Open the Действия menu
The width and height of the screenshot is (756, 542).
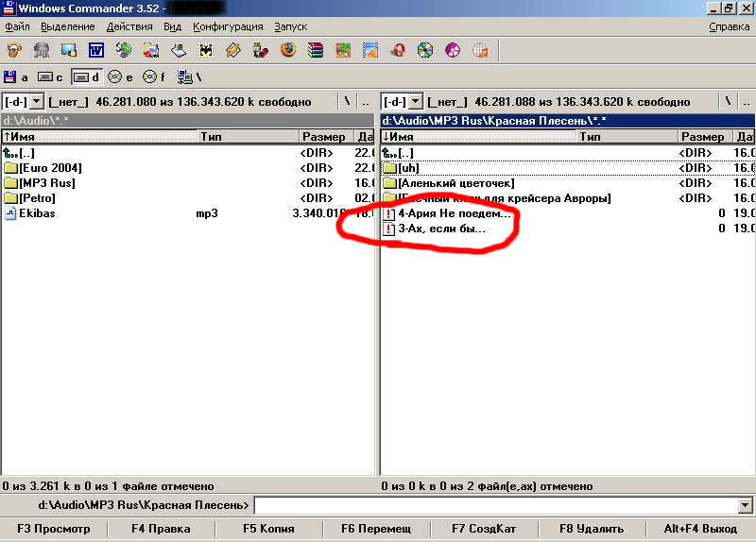tap(129, 27)
